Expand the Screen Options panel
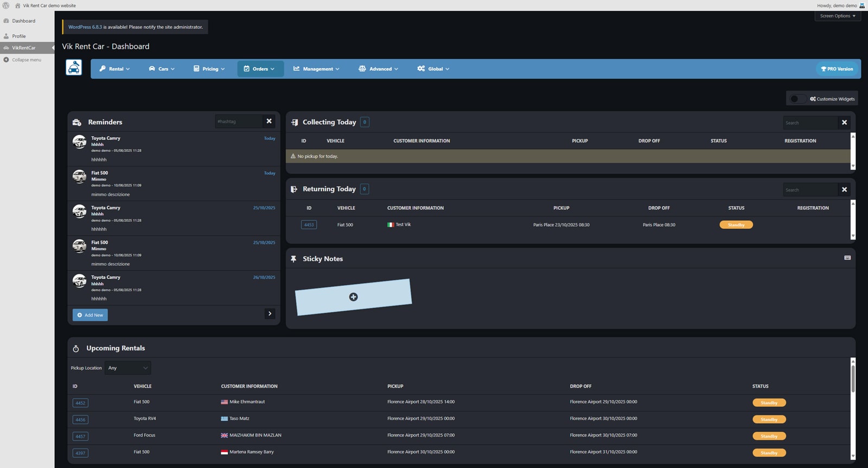Viewport: 868px width, 468px height. (837, 16)
